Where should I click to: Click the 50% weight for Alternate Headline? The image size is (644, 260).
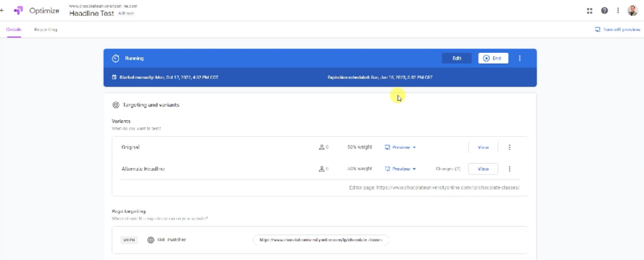click(360, 169)
